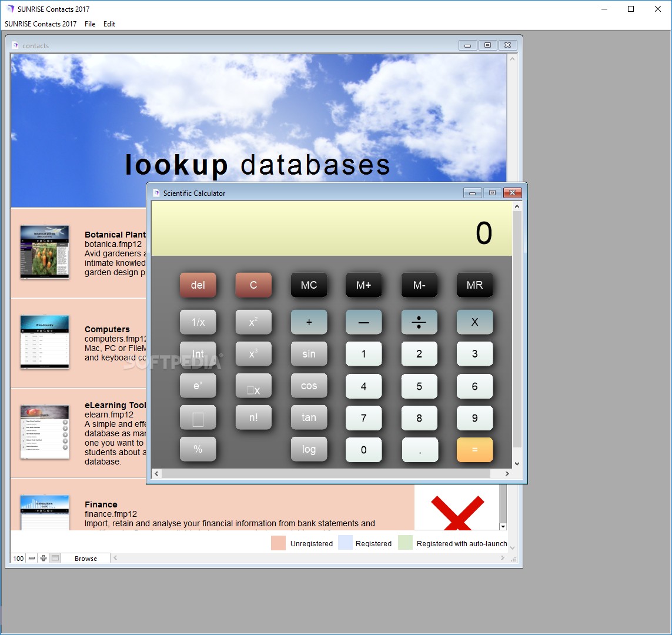
Task: Click the decimal point button
Action: [419, 449]
